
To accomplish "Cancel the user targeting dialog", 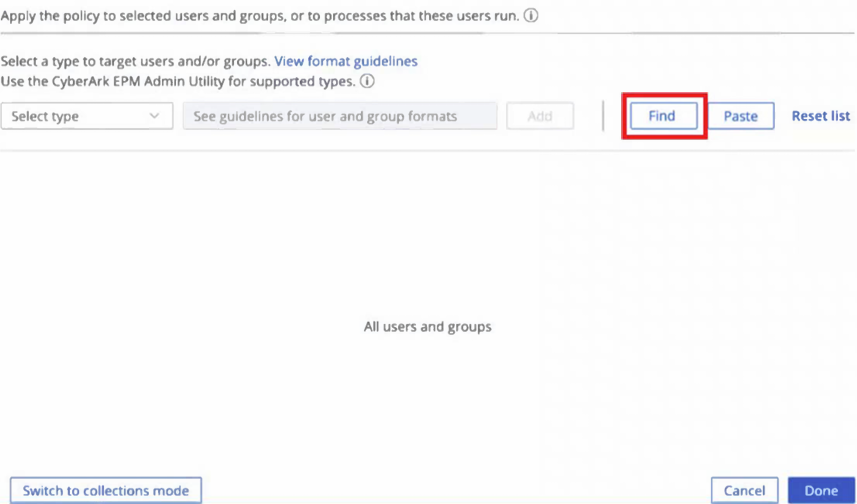I will click(744, 491).
